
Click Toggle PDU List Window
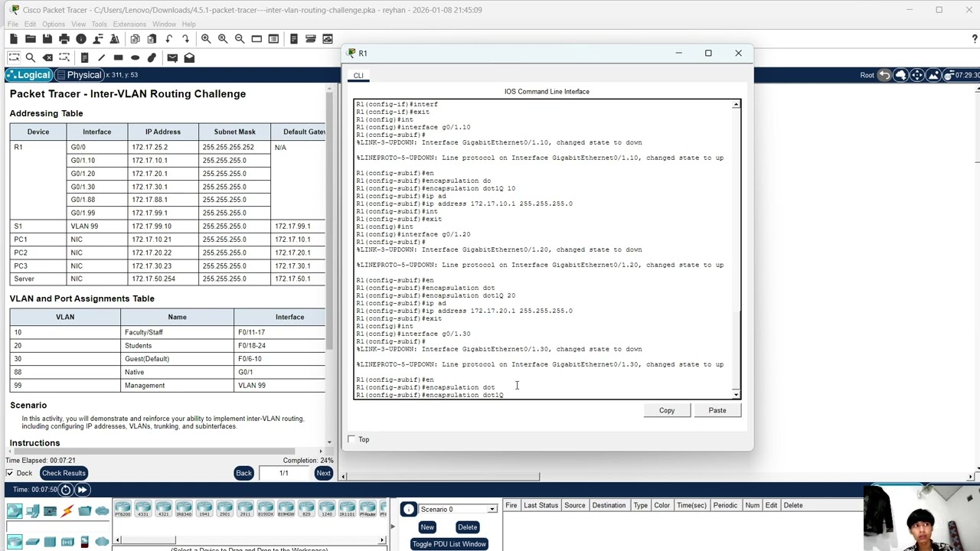tap(449, 544)
